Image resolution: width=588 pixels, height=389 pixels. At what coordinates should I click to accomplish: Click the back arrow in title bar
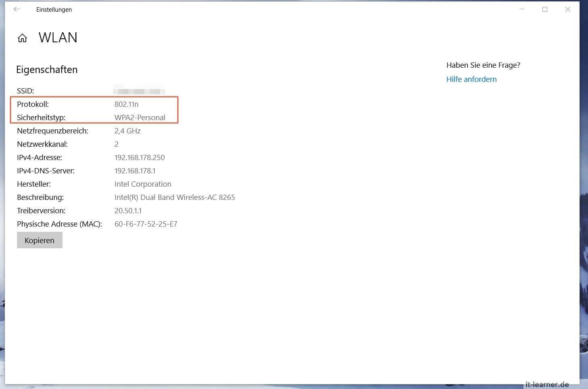17,9
